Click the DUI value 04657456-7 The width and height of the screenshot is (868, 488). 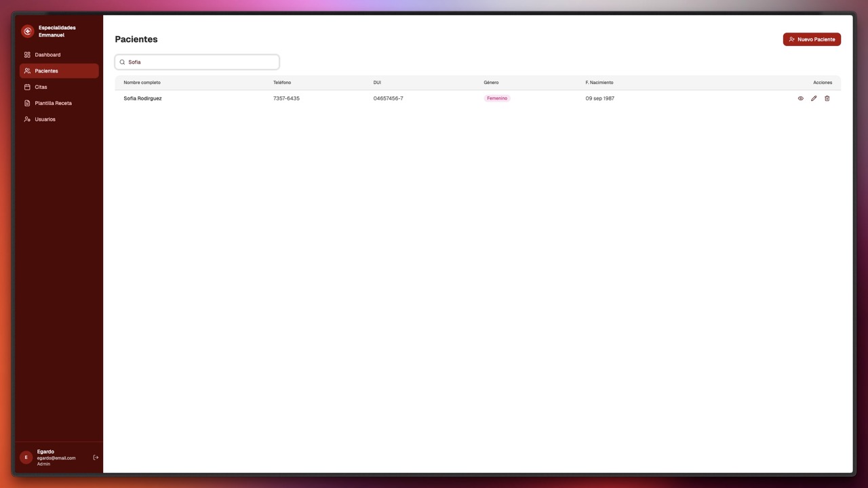[388, 99]
